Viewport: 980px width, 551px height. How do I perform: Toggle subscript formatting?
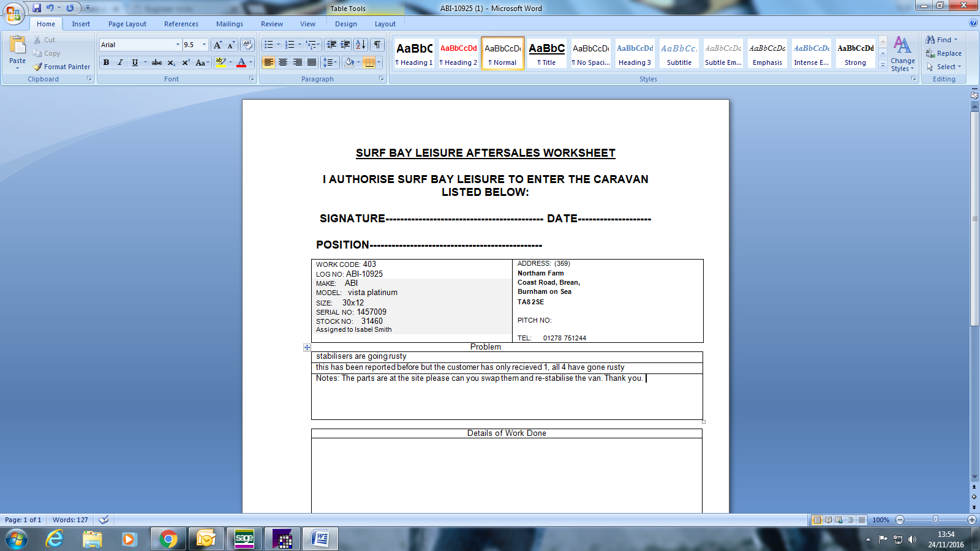(x=171, y=62)
